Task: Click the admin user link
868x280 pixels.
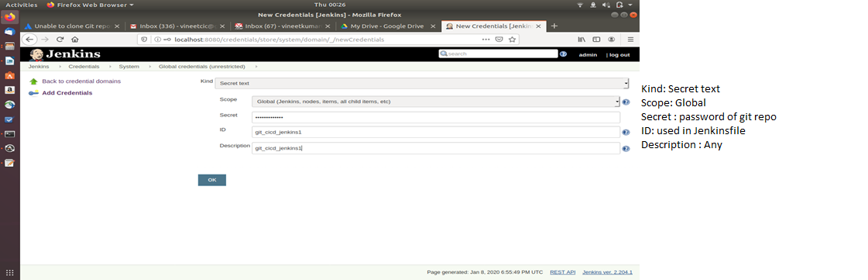Action: [588, 55]
